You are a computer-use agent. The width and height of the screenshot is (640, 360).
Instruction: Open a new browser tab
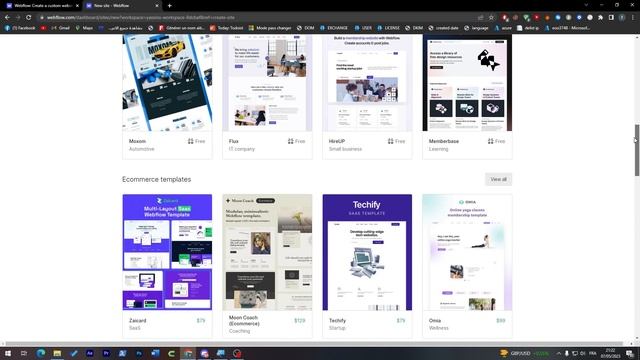(x=169, y=6)
